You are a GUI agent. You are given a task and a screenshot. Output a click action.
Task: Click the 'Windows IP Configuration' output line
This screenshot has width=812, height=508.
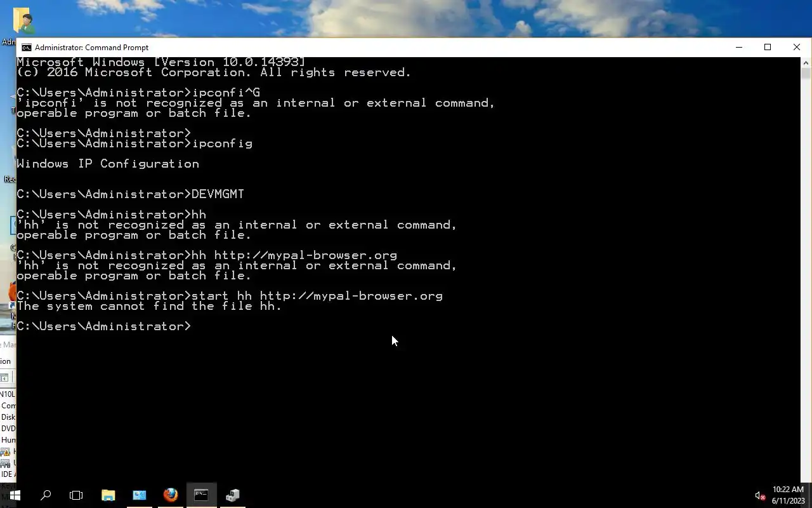(108, 164)
